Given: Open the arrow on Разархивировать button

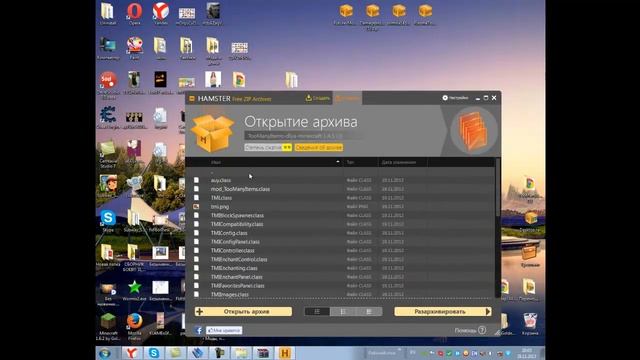Looking at the screenshot, I should click(488, 312).
